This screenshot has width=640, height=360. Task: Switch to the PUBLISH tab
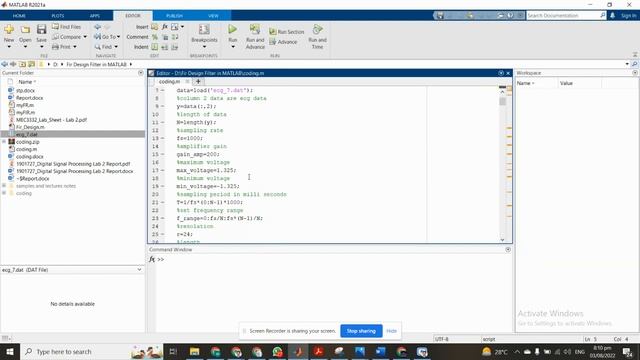pyautogui.click(x=174, y=16)
